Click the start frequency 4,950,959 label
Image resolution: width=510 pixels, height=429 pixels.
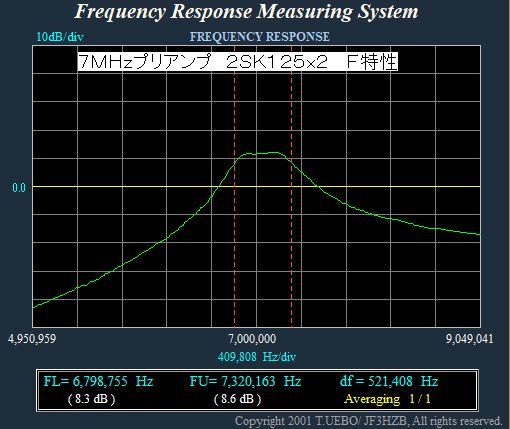pos(32,339)
